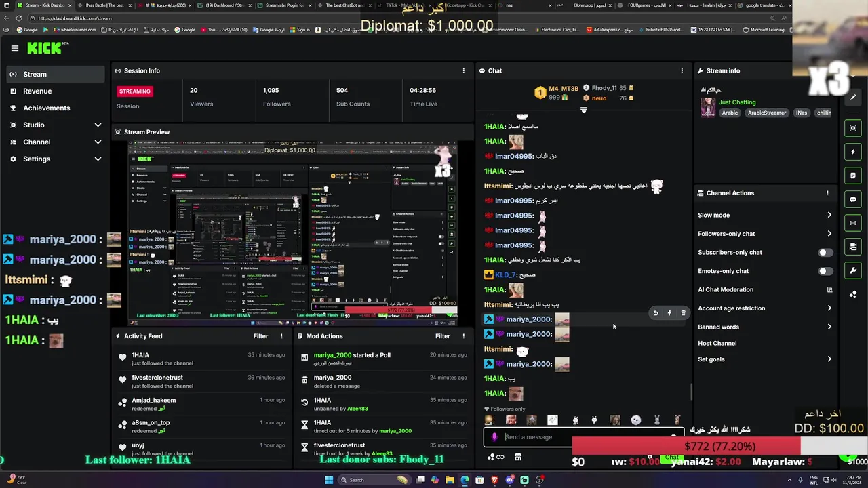Screen dimensions: 868x488
Task: Click the document note widget icon in right rail
Action: pos(853,176)
